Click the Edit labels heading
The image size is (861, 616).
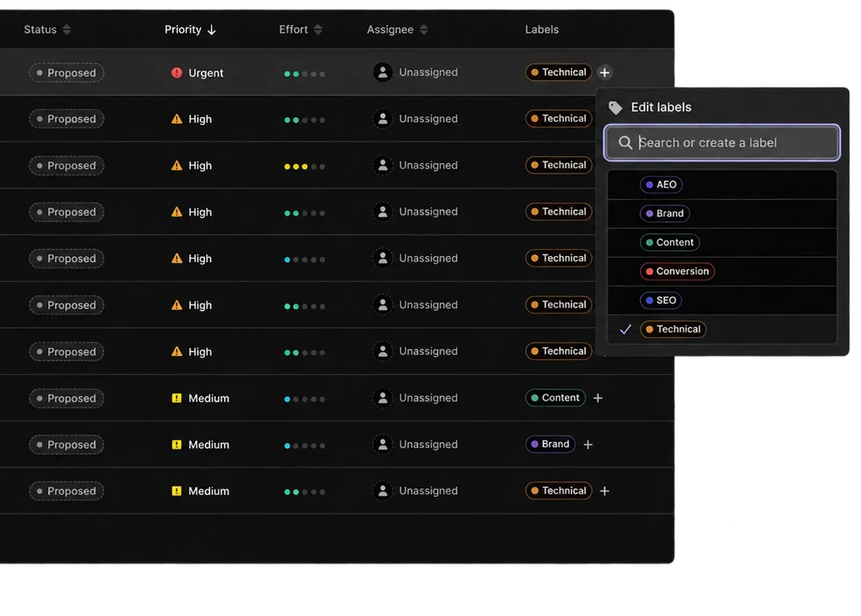pyautogui.click(x=661, y=108)
